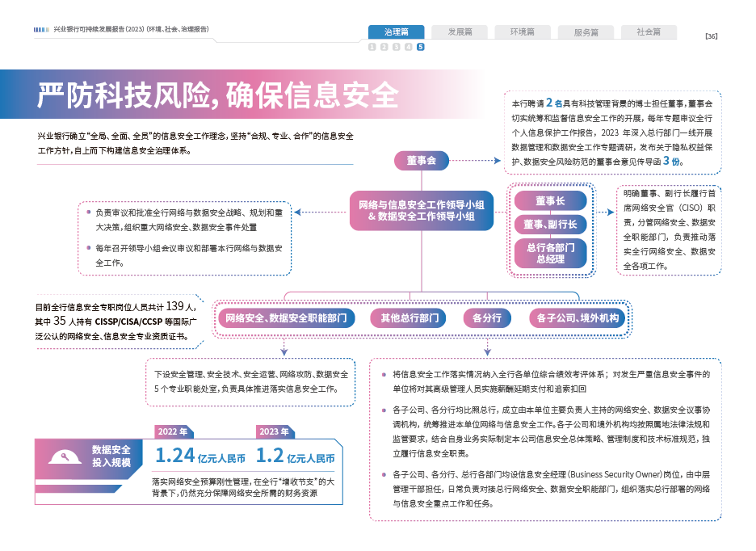Viewport: 756px width, 551px height.
Task: Click the data security investment gauge icon
Action: (64, 457)
